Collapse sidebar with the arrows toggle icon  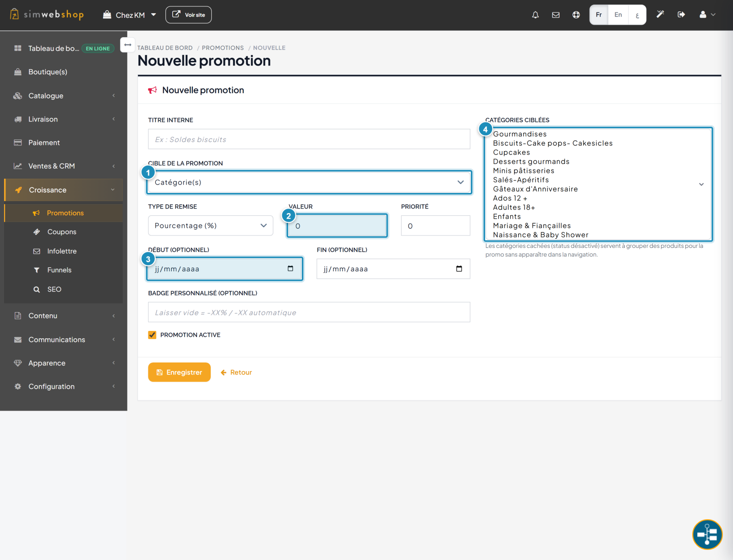(128, 45)
